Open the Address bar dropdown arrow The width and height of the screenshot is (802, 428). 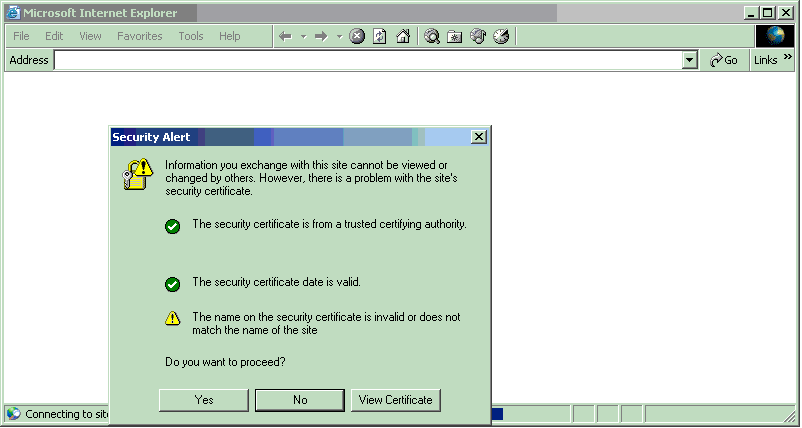pyautogui.click(x=689, y=60)
